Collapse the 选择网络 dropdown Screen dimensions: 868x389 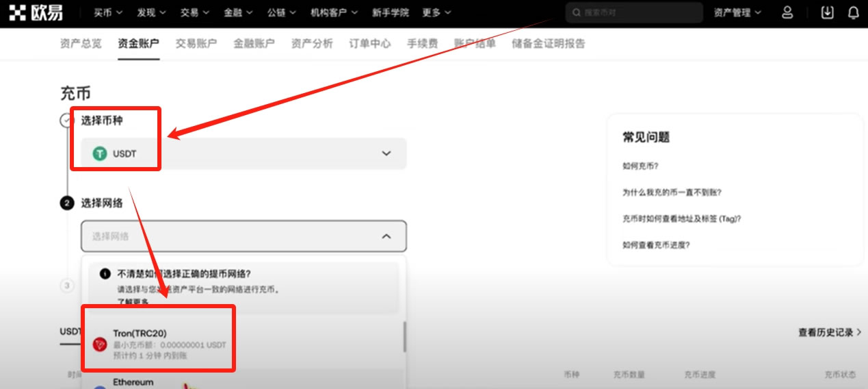pos(244,236)
